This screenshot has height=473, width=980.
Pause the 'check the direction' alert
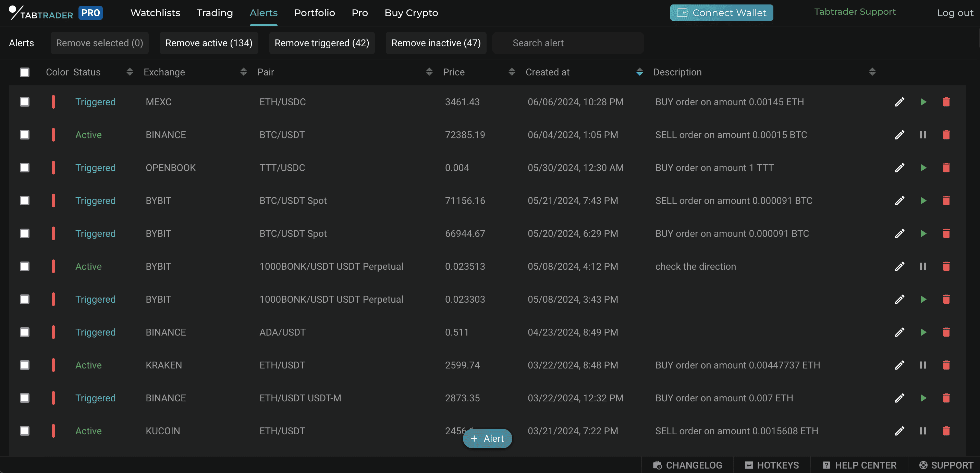click(x=923, y=266)
